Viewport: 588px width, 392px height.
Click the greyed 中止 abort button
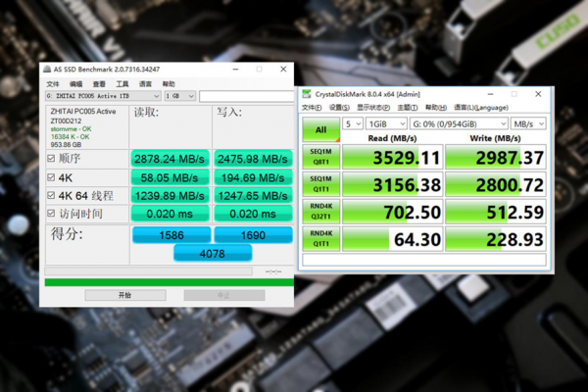click(224, 295)
